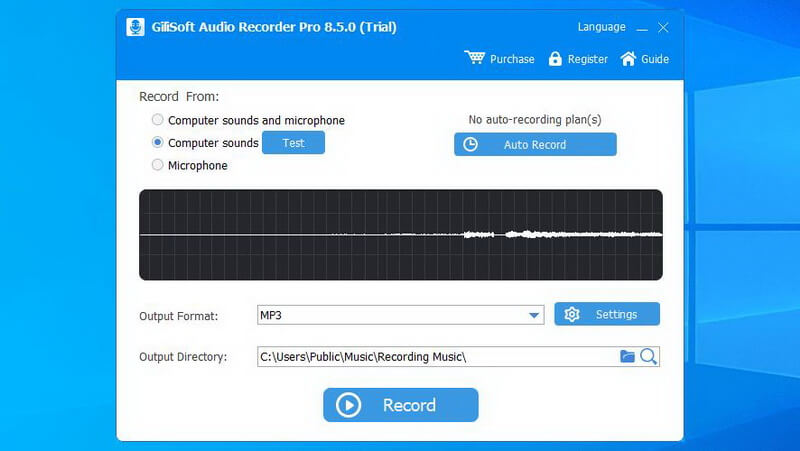Image resolution: width=800 pixels, height=451 pixels.
Task: Open output directory with magnifier icon
Action: coord(648,356)
